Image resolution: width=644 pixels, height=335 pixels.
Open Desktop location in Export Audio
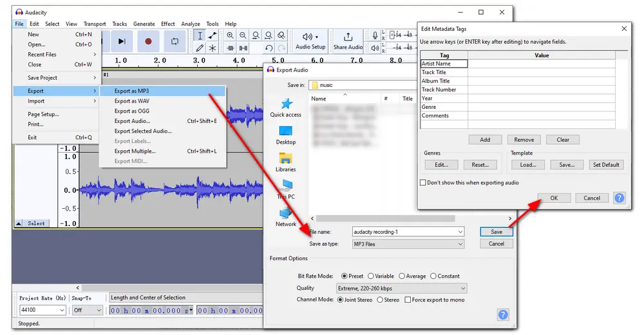coord(286,135)
